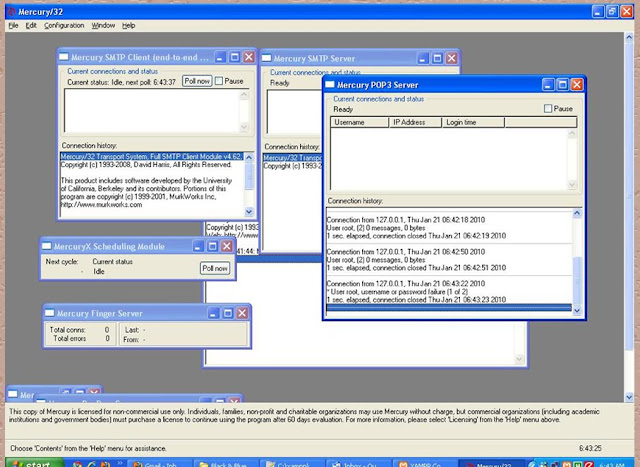
Task: Open the Mercury POP3 Server window system icon
Action: click(329, 85)
